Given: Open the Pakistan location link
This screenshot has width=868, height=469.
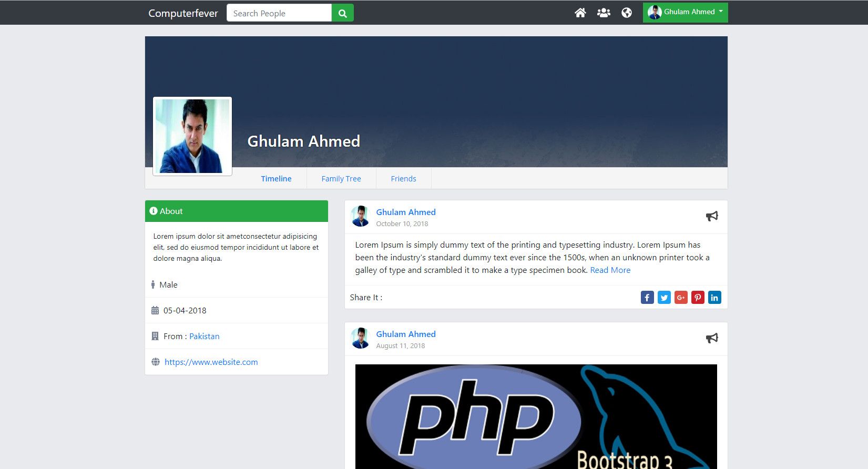Looking at the screenshot, I should tap(205, 337).
